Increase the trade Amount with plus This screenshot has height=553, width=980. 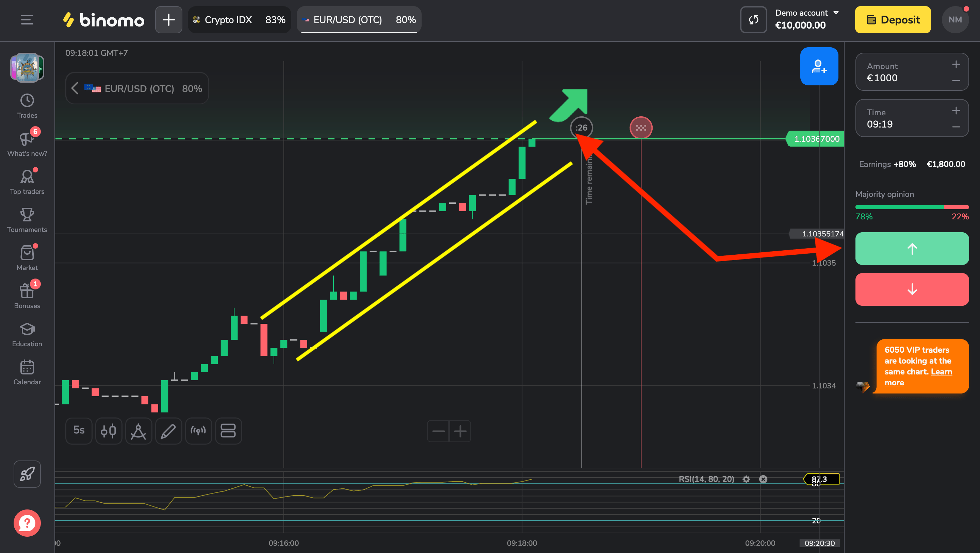click(x=955, y=65)
